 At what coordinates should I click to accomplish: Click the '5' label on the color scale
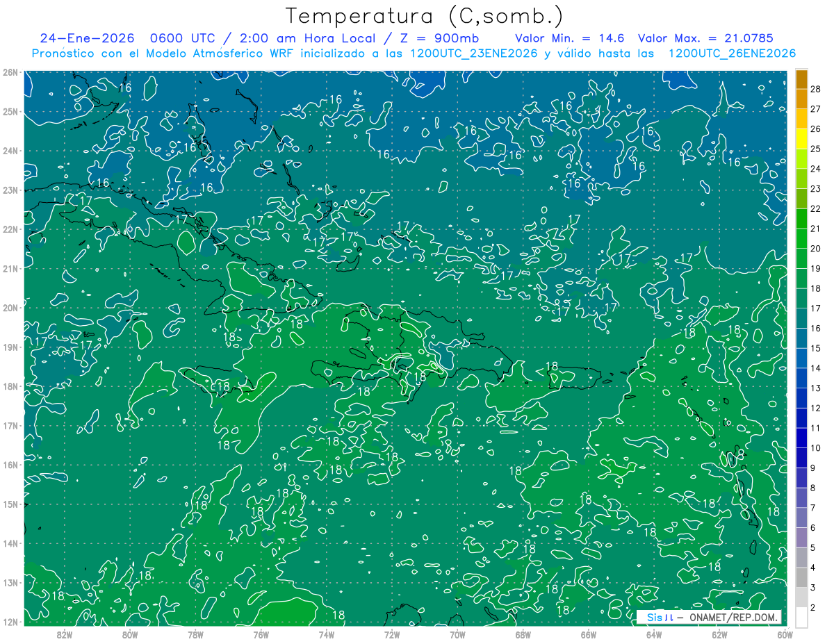click(x=812, y=548)
